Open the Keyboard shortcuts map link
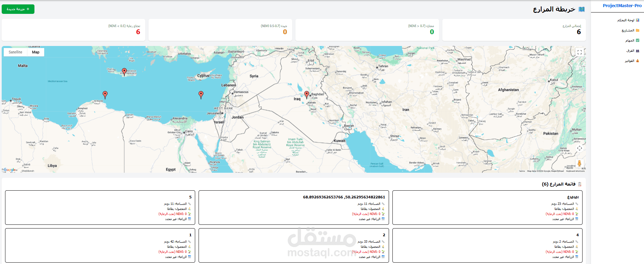The width and height of the screenshot is (644, 264). (x=575, y=171)
